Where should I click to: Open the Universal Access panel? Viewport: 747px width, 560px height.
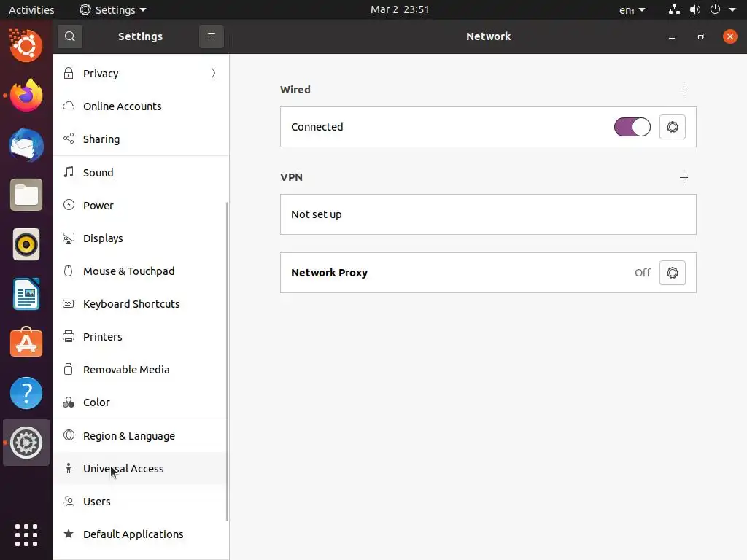123,469
